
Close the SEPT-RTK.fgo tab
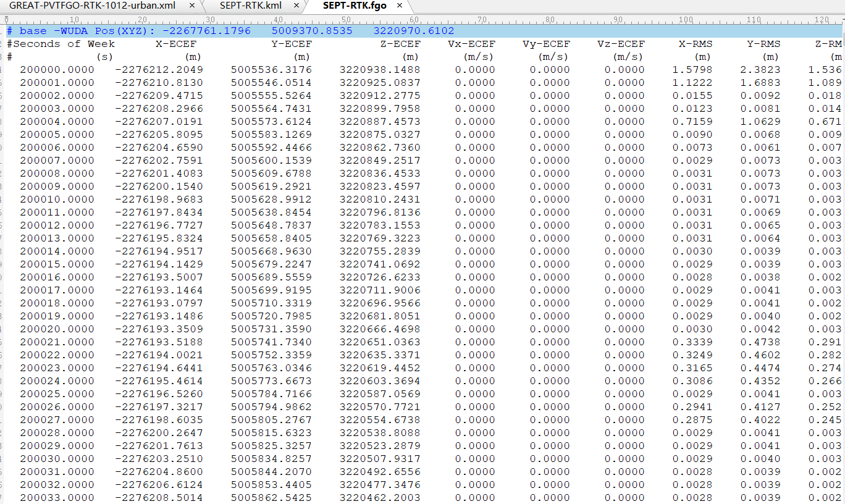point(400,6)
